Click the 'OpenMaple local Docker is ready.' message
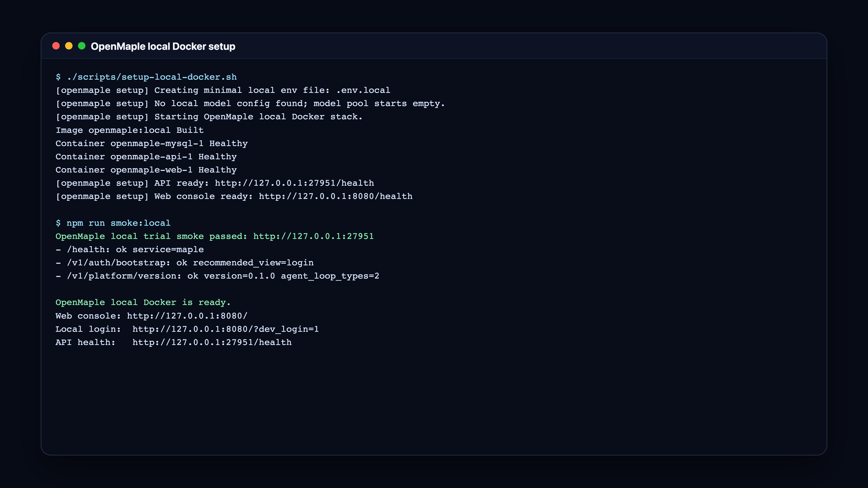868x488 pixels. point(143,302)
